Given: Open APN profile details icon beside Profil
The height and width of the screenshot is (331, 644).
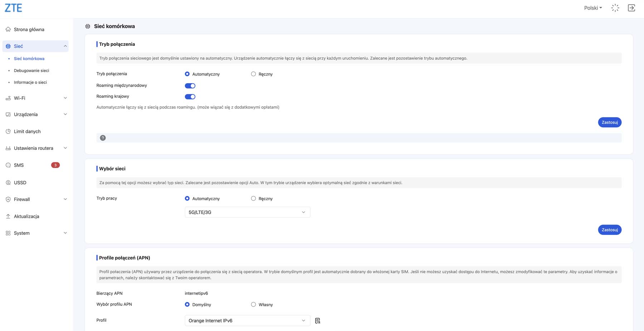Looking at the screenshot, I should coord(317,321).
